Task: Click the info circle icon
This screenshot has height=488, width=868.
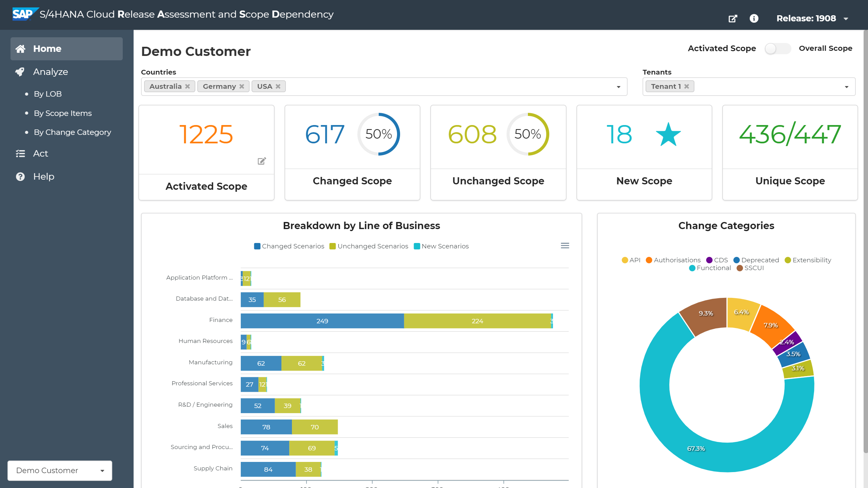Action: pos(754,18)
